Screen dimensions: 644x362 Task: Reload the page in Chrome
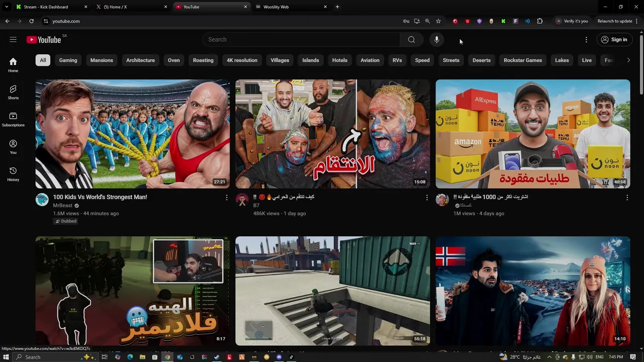click(x=31, y=21)
